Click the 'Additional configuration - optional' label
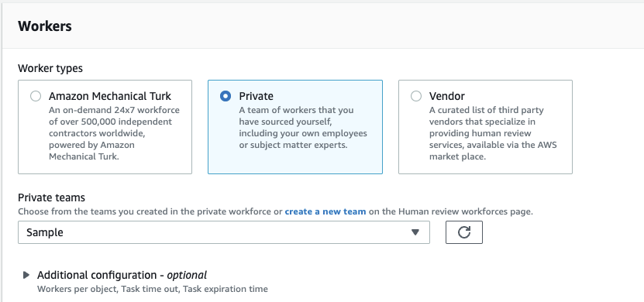This screenshot has height=302, width=644. 122,274
